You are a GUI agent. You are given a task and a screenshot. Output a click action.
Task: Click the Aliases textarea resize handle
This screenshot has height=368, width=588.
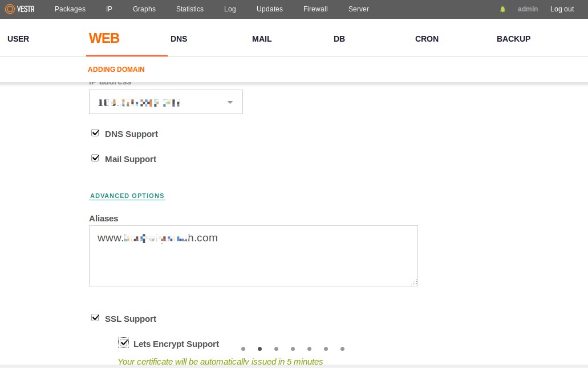click(414, 282)
